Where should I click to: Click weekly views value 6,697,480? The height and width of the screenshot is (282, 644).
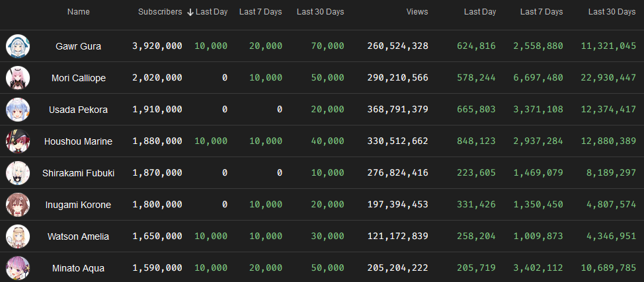pyautogui.click(x=538, y=77)
